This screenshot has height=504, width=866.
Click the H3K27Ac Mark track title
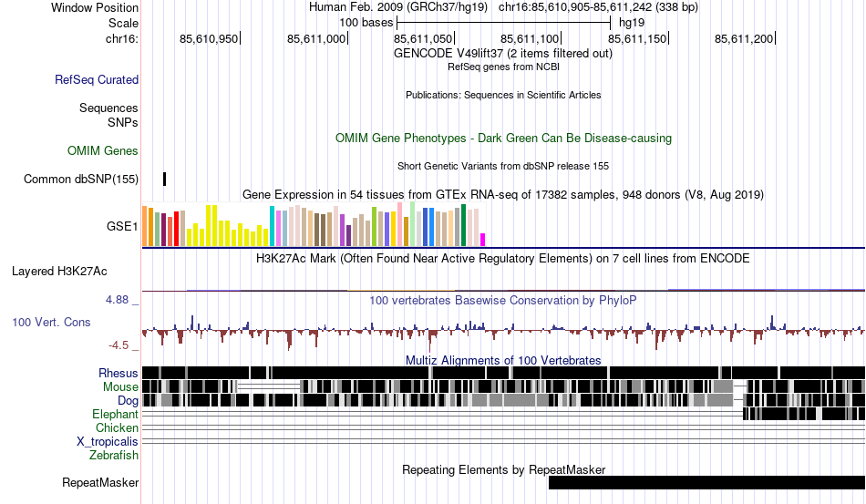[x=503, y=259]
